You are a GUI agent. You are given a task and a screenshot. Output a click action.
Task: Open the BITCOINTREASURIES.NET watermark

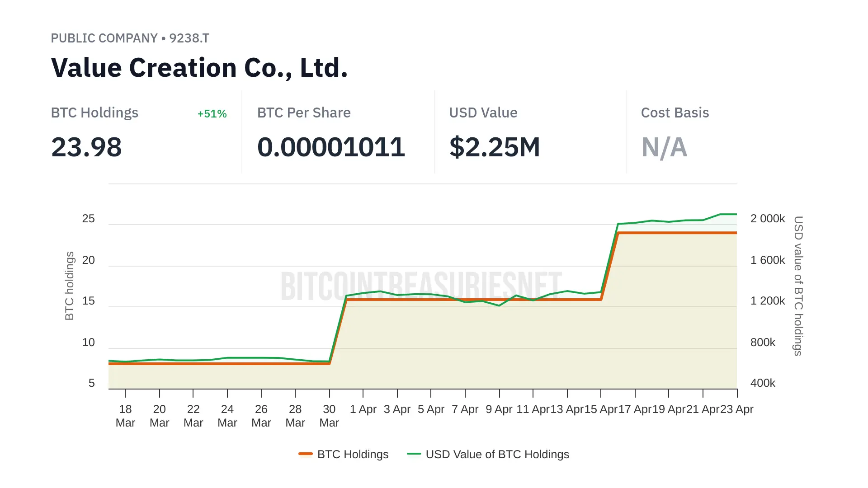coord(421,286)
